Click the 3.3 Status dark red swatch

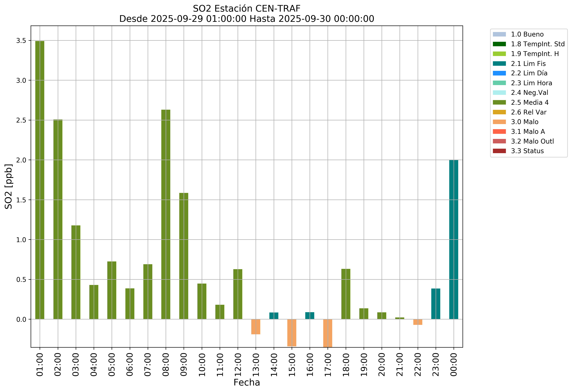tap(499, 151)
